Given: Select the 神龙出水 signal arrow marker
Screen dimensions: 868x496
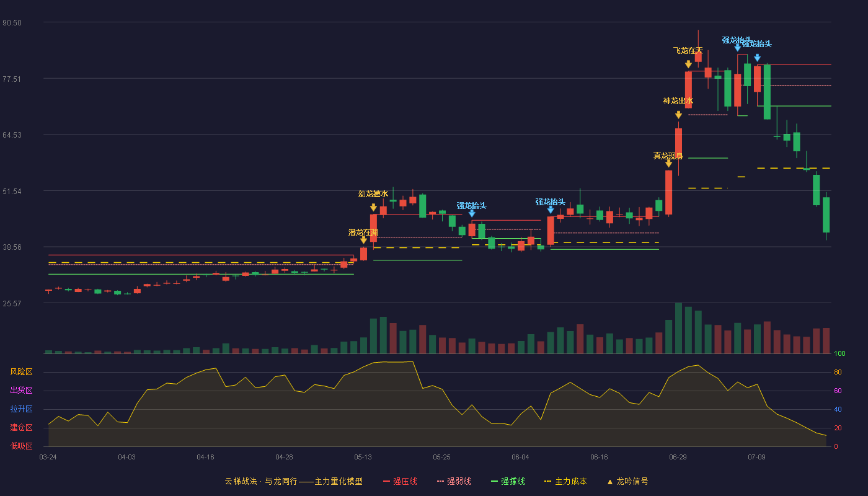Looking at the screenshot, I should (x=678, y=115).
